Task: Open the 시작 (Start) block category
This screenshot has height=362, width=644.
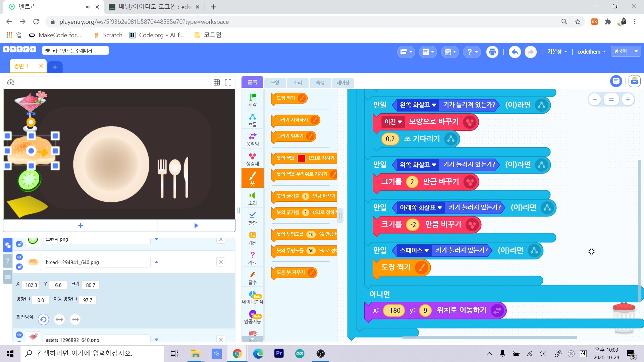Action: pos(253,100)
